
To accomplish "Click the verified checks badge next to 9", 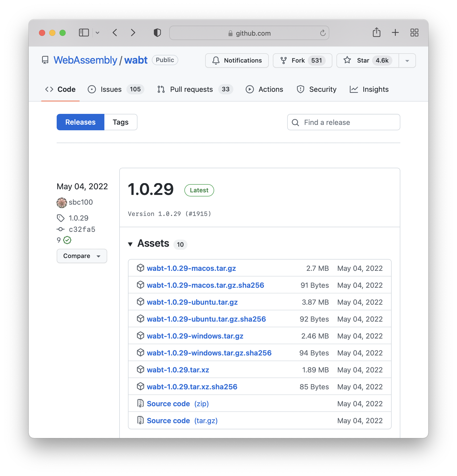I will pos(67,240).
